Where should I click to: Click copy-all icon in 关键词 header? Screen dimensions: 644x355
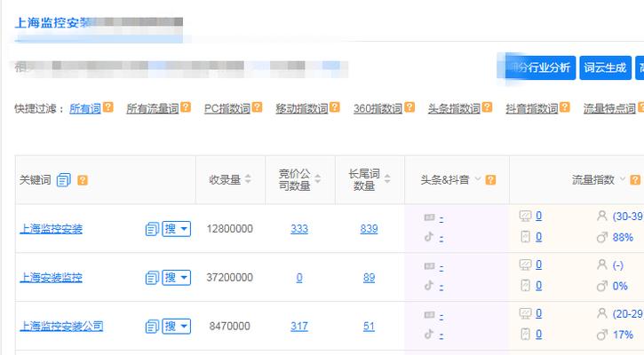(x=64, y=180)
